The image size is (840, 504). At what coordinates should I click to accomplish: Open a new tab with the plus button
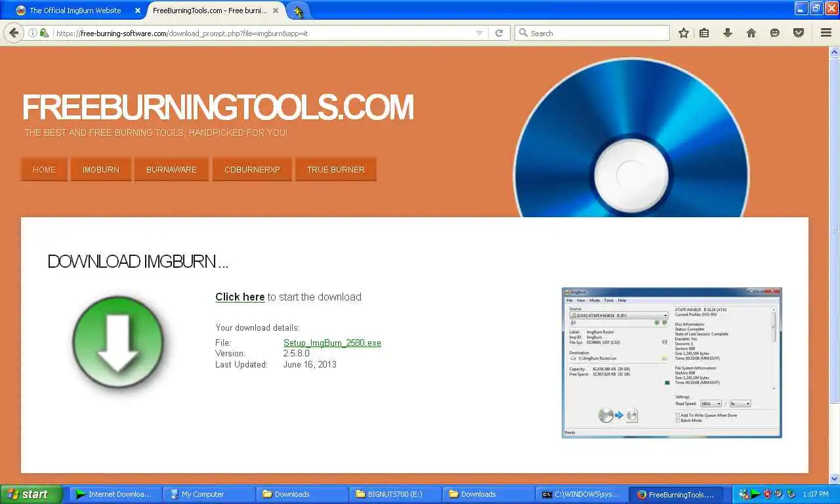tap(298, 11)
